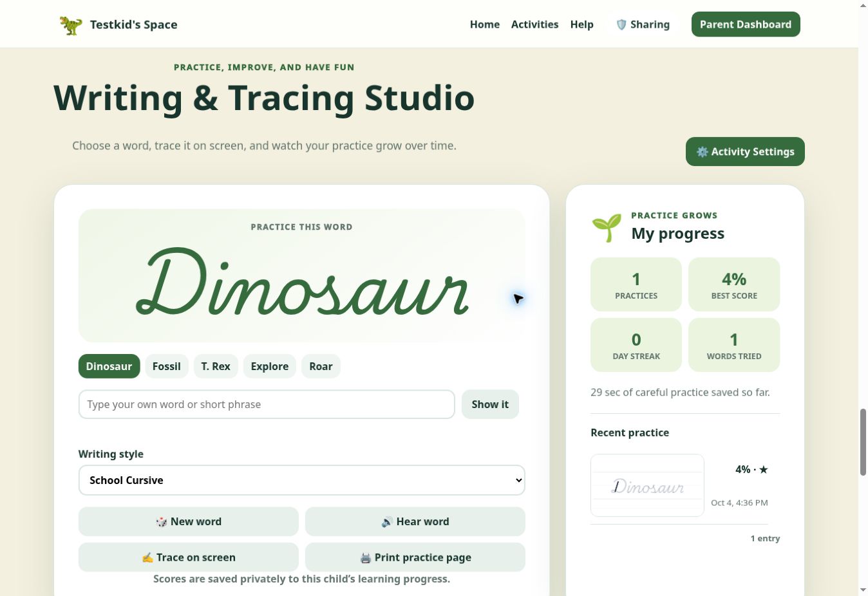Click the gear icon on Activity Settings
868x596 pixels.
pos(703,152)
